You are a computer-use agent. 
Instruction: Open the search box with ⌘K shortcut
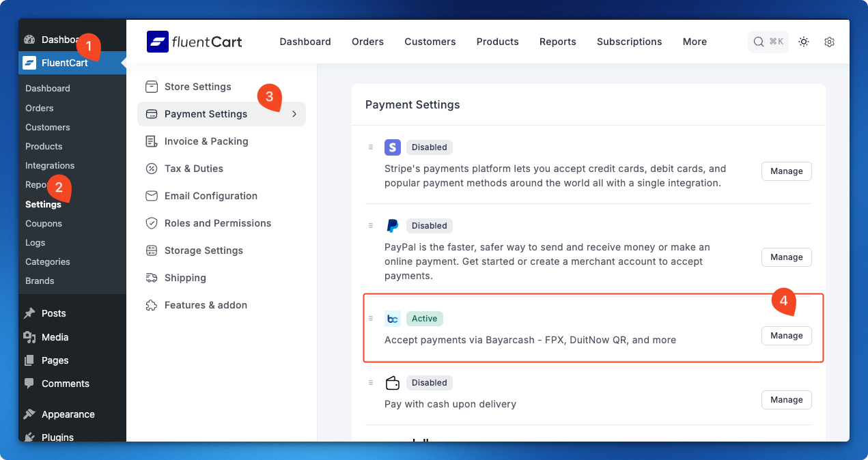click(768, 42)
